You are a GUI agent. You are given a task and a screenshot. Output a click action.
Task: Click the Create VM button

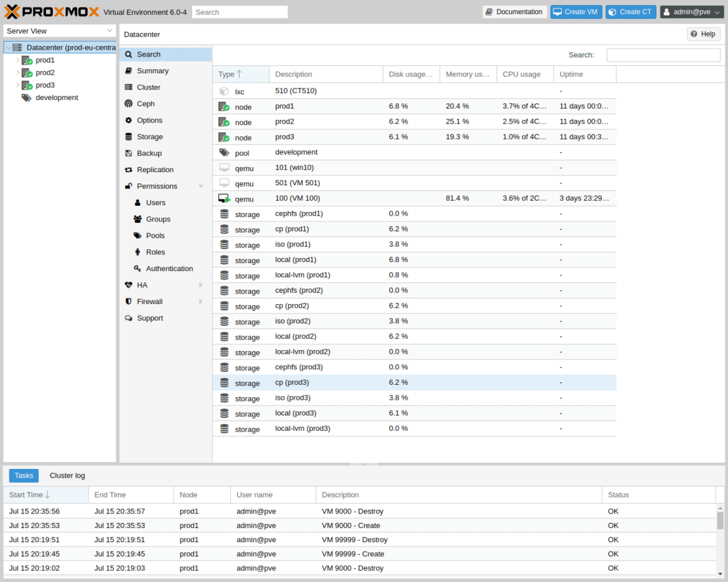pyautogui.click(x=576, y=12)
